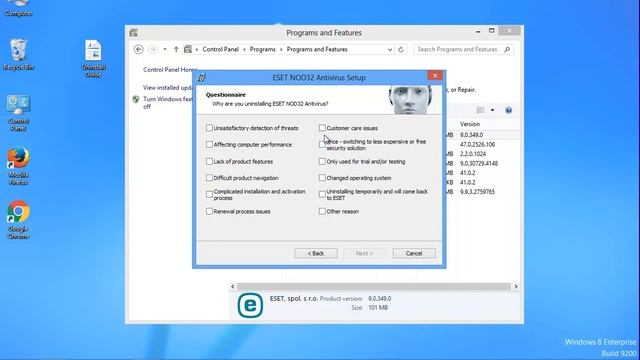Open the Control Panel desktop icon
This screenshot has width=640, height=360.
tap(18, 113)
